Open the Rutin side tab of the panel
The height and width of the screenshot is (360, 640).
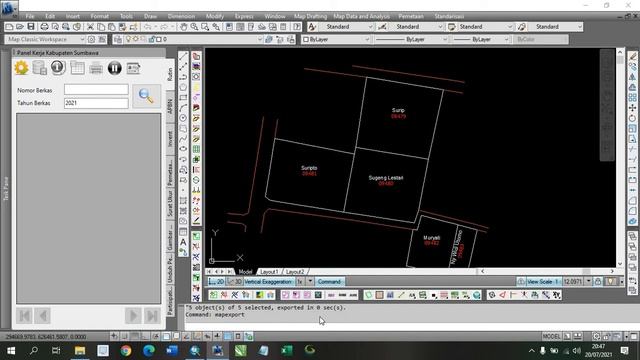170,74
